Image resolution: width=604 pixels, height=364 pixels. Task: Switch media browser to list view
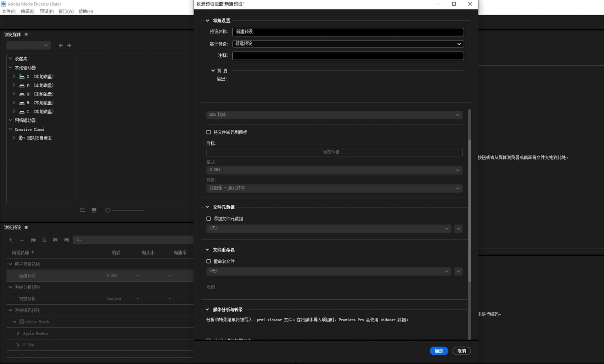pyautogui.click(x=83, y=210)
